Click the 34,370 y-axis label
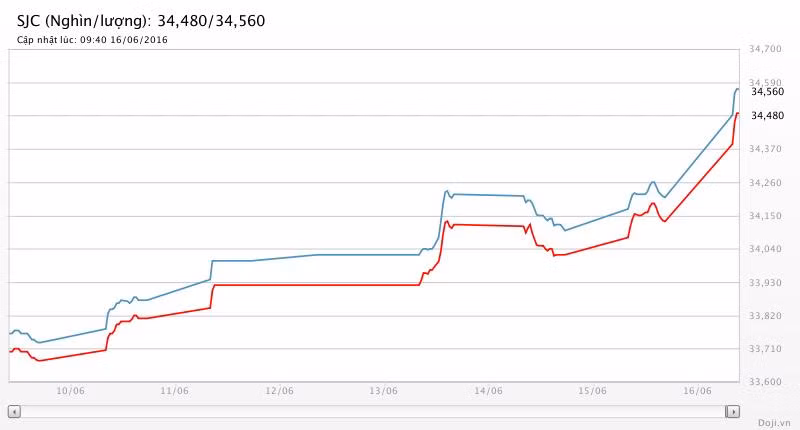This screenshot has width=800, height=430. click(765, 149)
